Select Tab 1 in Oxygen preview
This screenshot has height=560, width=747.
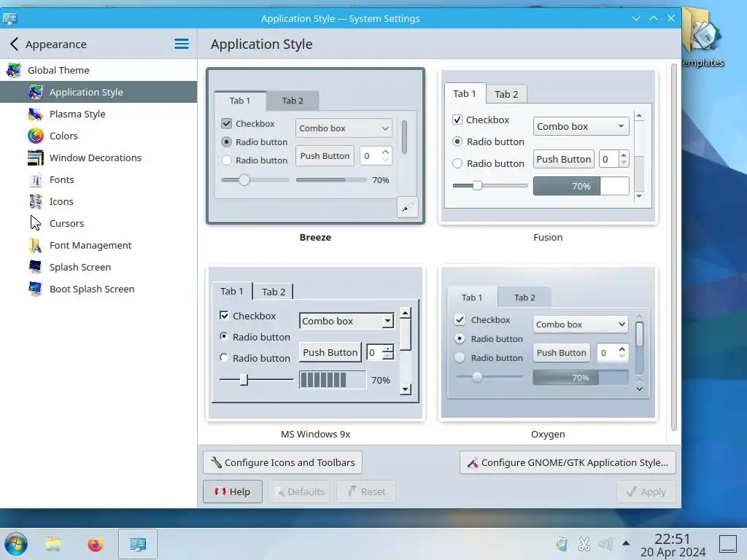point(472,297)
